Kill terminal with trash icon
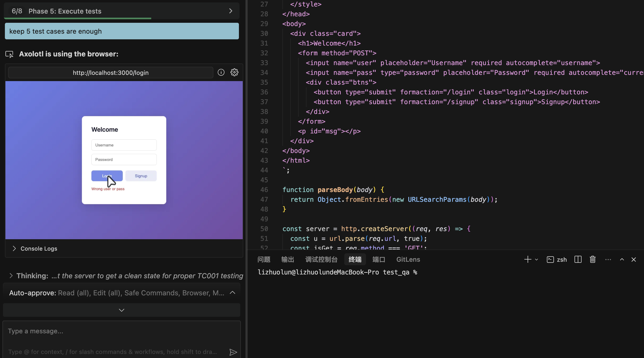Image resolution: width=644 pixels, height=358 pixels. 592,260
